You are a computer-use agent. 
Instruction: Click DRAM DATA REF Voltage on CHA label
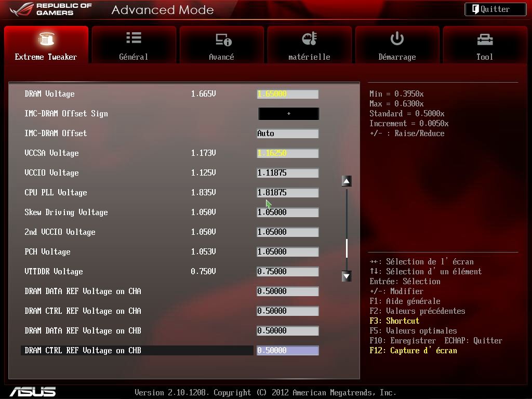click(x=83, y=291)
